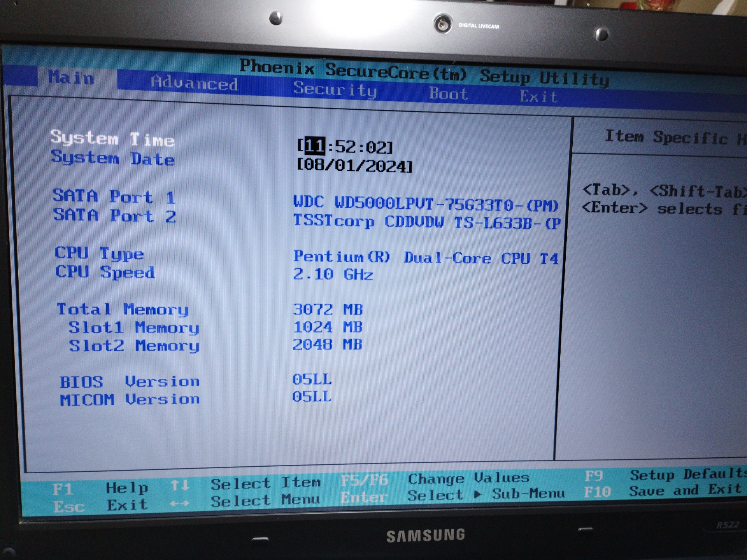Click the BIOS Version value 05LL

click(x=312, y=379)
